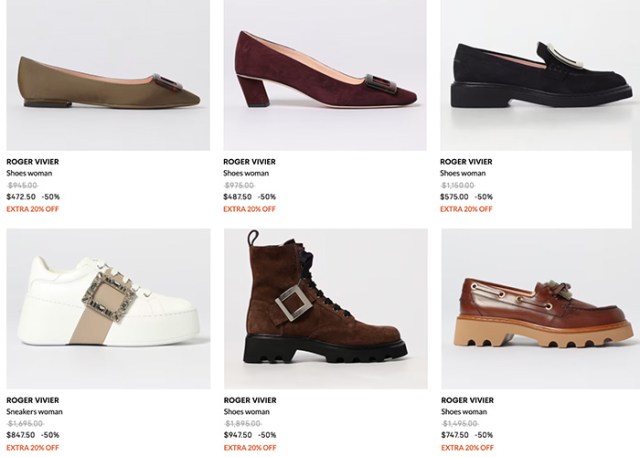Image resolution: width=640 pixels, height=457 pixels.
Task: Open the white platform sneaker image
Action: pyautogui.click(x=107, y=308)
